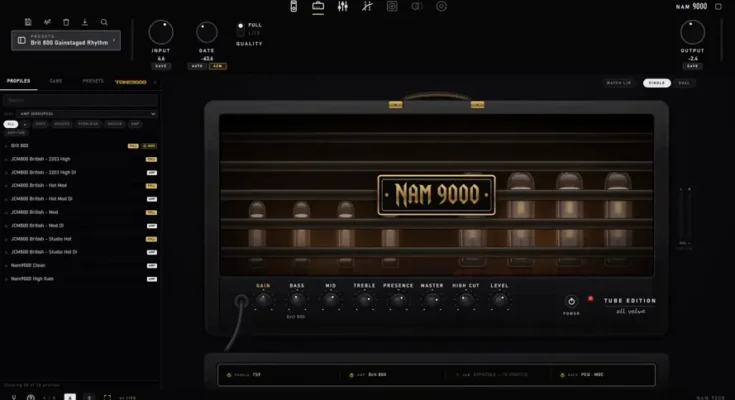
Task: Click the amp Power button
Action: click(571, 301)
